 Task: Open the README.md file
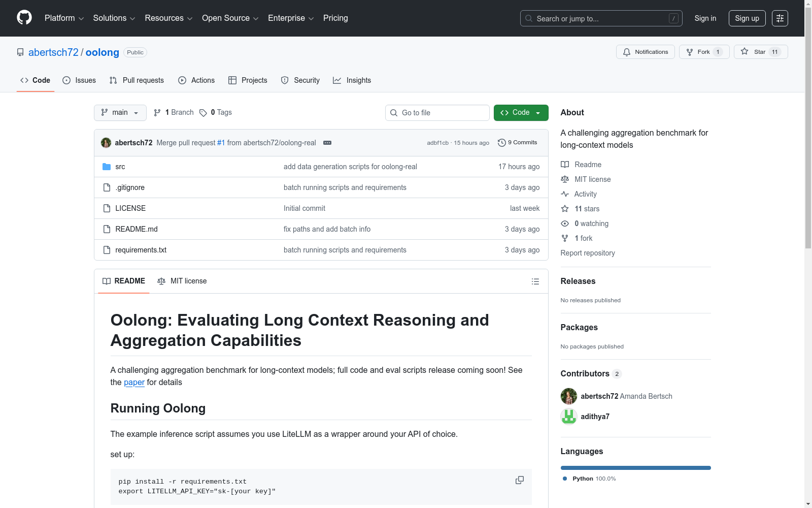click(x=137, y=229)
